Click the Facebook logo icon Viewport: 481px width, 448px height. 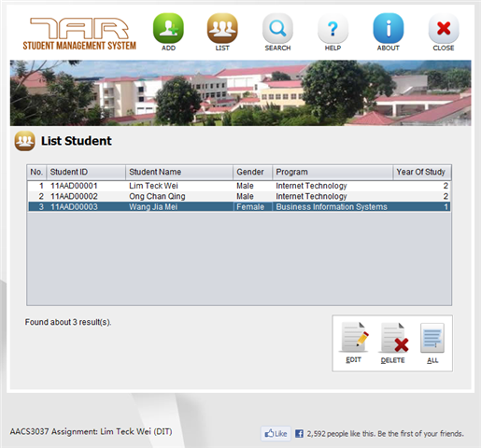tap(299, 433)
